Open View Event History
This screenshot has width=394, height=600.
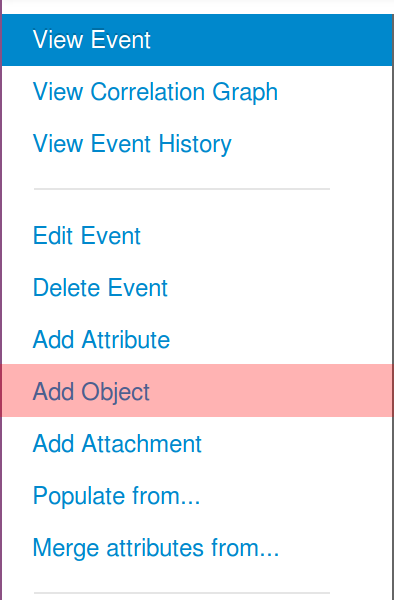pyautogui.click(x=197, y=144)
